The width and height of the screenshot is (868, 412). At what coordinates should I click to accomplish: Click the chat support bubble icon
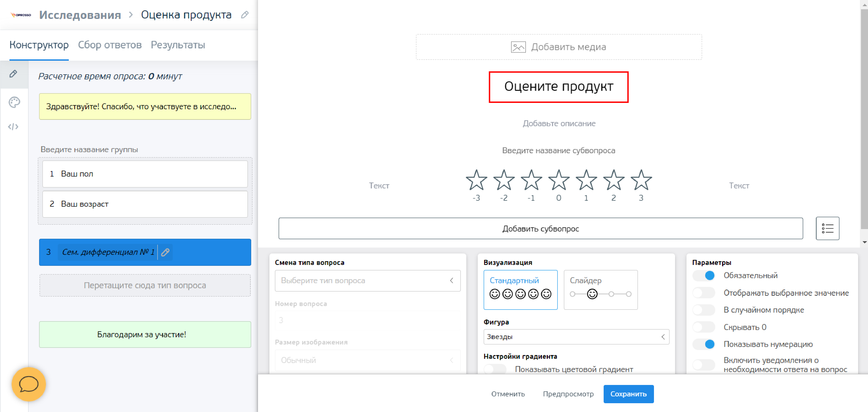pos(29,384)
